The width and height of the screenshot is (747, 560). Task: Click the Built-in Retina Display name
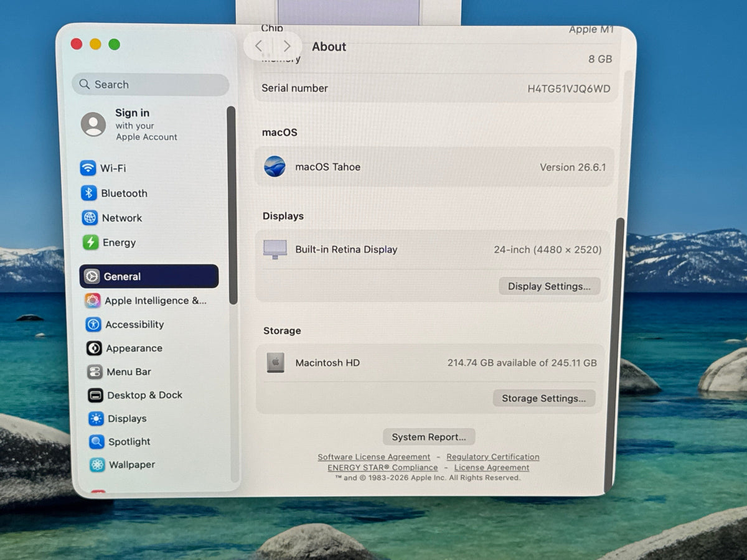click(x=346, y=250)
